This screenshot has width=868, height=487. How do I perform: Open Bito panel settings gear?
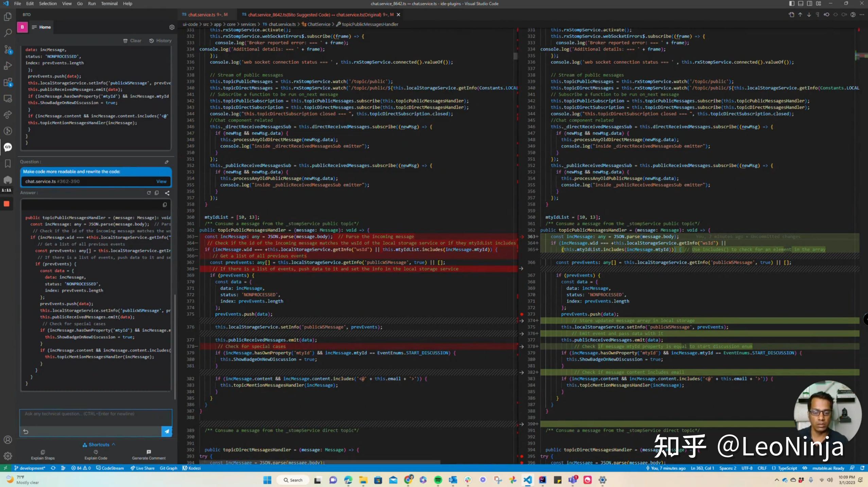tap(172, 27)
